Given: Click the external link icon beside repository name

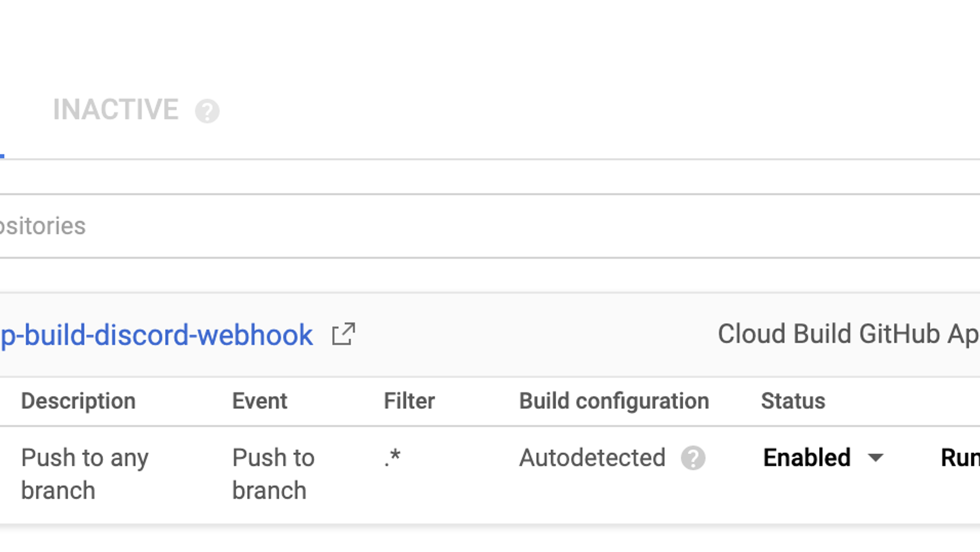Looking at the screenshot, I should tap(343, 335).
